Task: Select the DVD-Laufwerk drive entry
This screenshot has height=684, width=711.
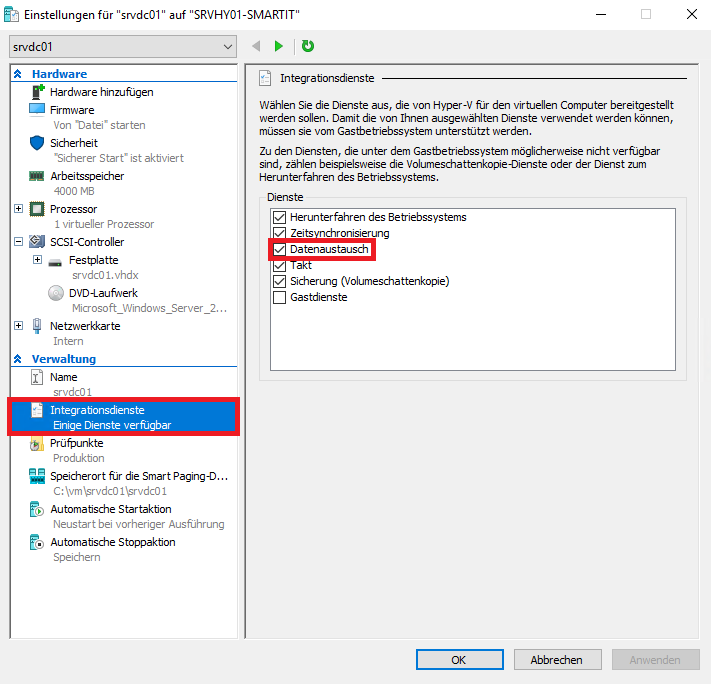Action: [x=103, y=293]
